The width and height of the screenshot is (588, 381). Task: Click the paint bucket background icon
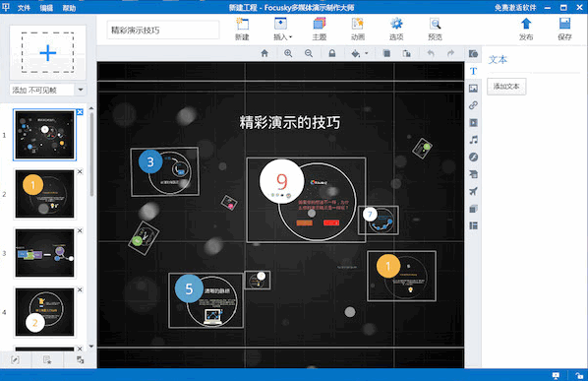click(356, 54)
